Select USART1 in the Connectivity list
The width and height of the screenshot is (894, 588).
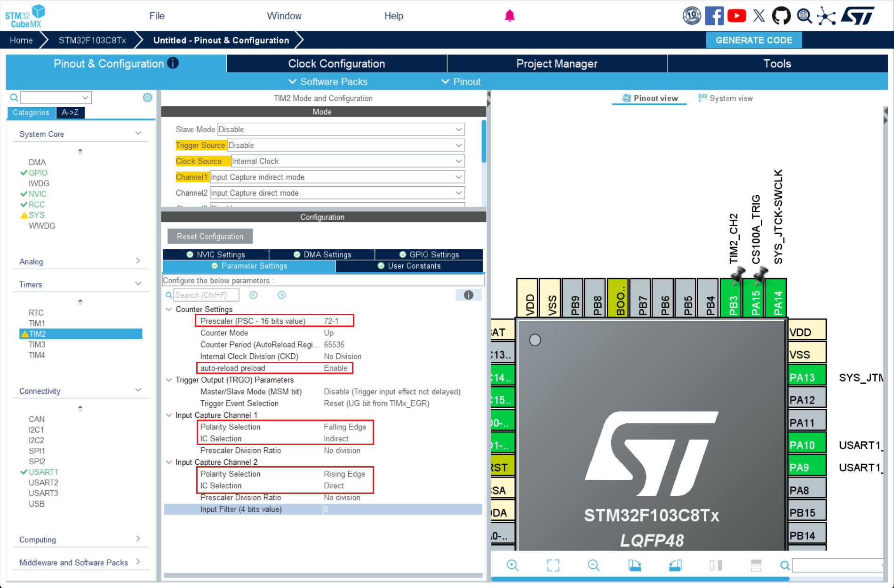(43, 472)
